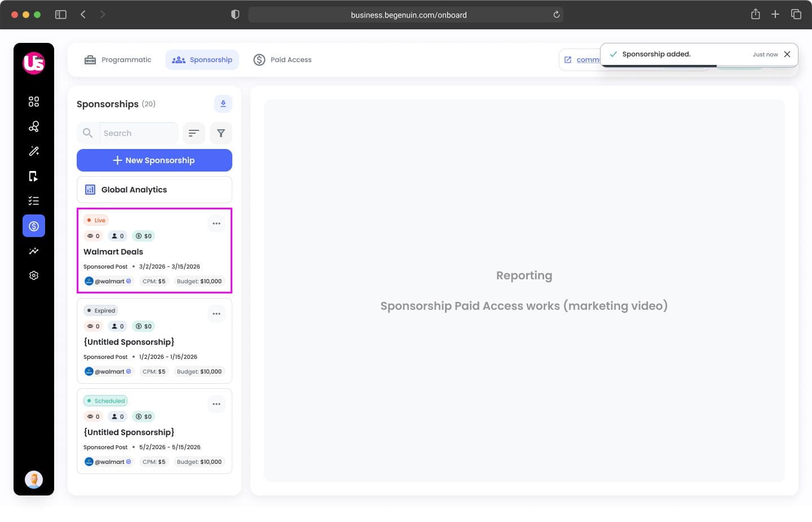The height and width of the screenshot is (522, 812).
Task: Open more options for Scheduled sponsorship
Action: [x=217, y=404]
